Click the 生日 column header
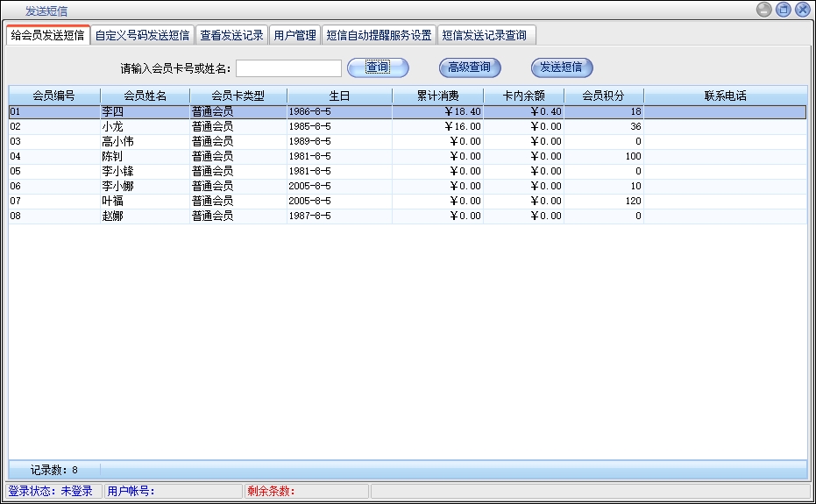The image size is (816, 504). point(339,96)
